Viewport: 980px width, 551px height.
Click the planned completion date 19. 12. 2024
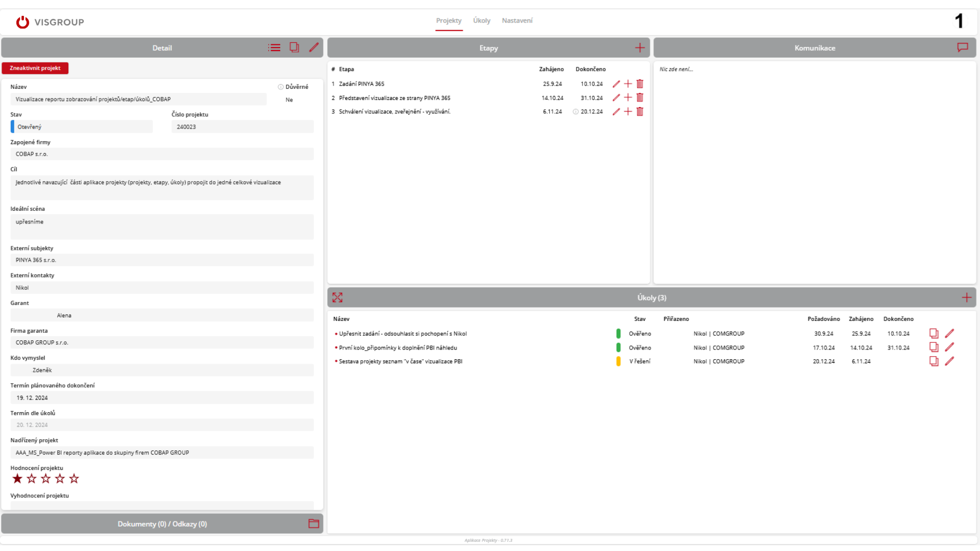coord(162,398)
